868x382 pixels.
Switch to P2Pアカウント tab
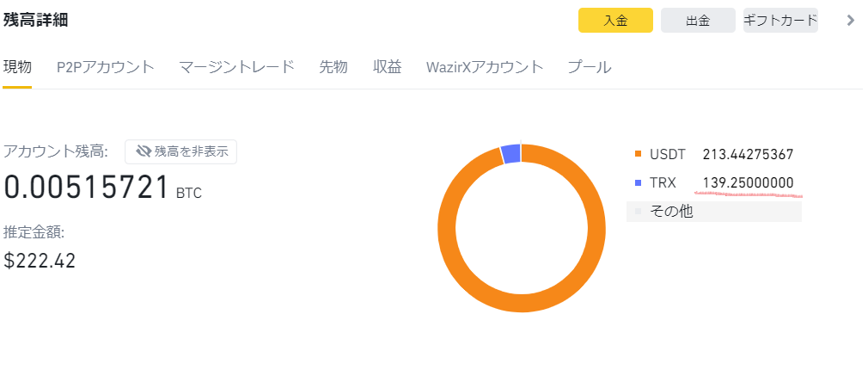pyautogui.click(x=106, y=67)
